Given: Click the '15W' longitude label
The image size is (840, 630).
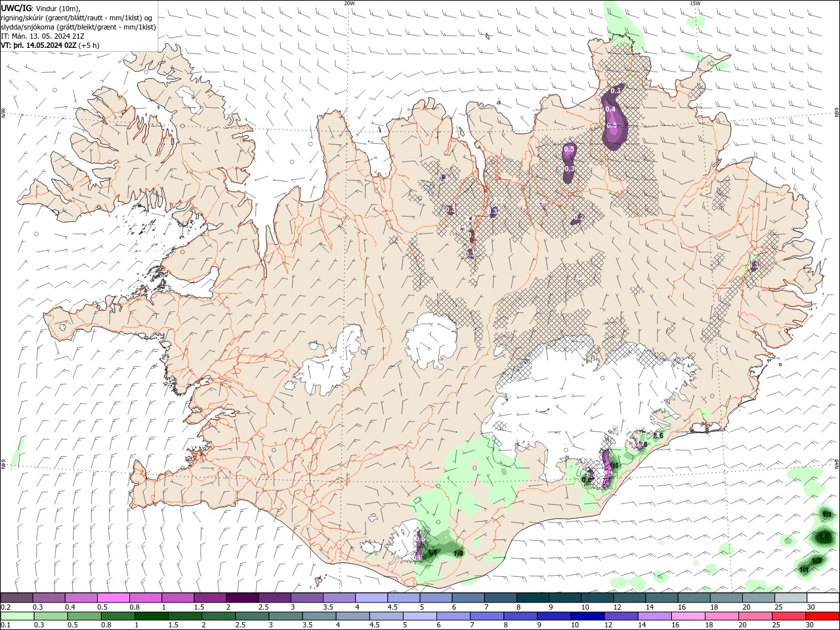Looking at the screenshot, I should [x=695, y=3].
